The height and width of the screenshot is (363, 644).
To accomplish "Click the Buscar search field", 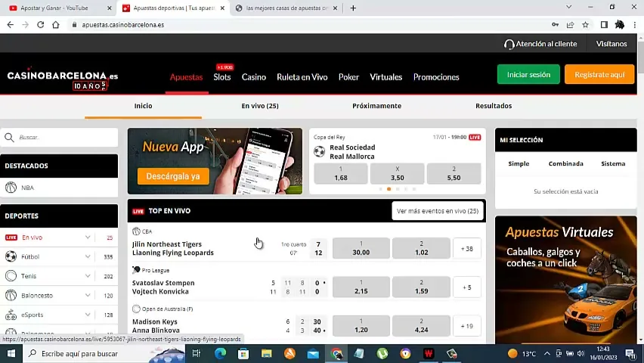I will coord(59,138).
